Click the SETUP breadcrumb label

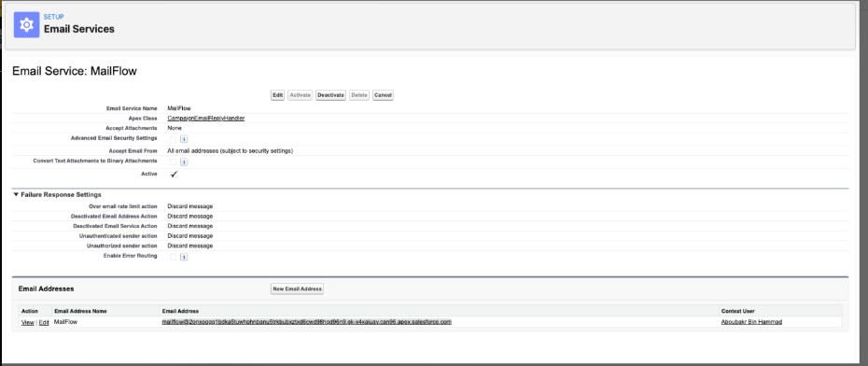pyautogui.click(x=54, y=17)
